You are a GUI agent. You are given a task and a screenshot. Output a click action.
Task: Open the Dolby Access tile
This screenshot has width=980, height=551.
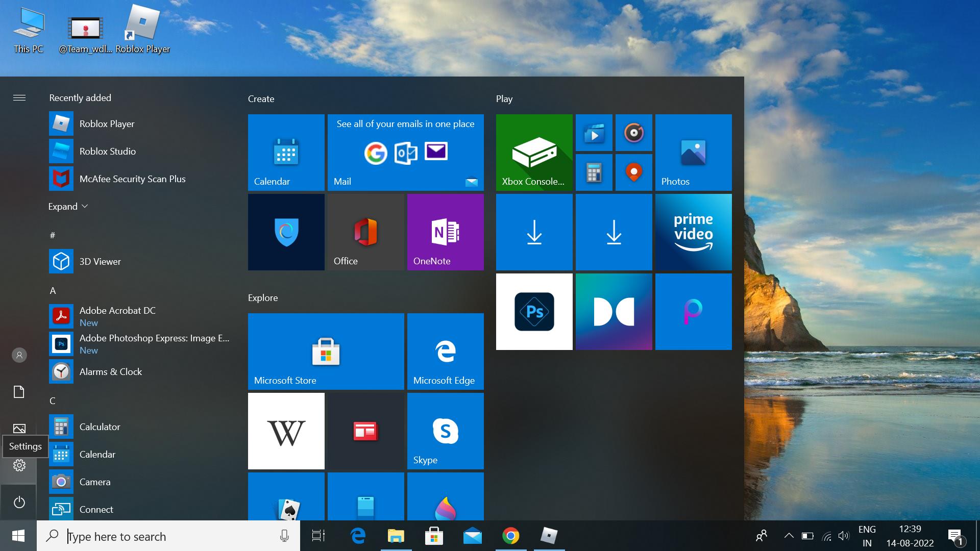pyautogui.click(x=614, y=312)
